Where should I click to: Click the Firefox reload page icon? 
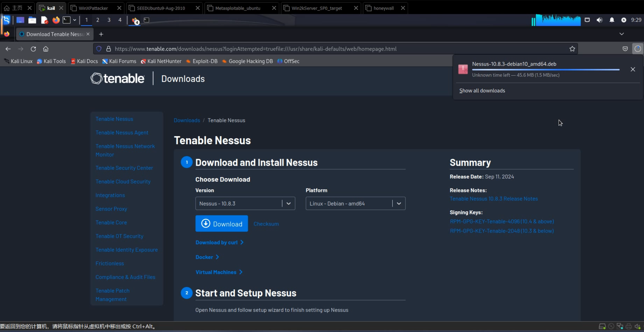coord(33,49)
